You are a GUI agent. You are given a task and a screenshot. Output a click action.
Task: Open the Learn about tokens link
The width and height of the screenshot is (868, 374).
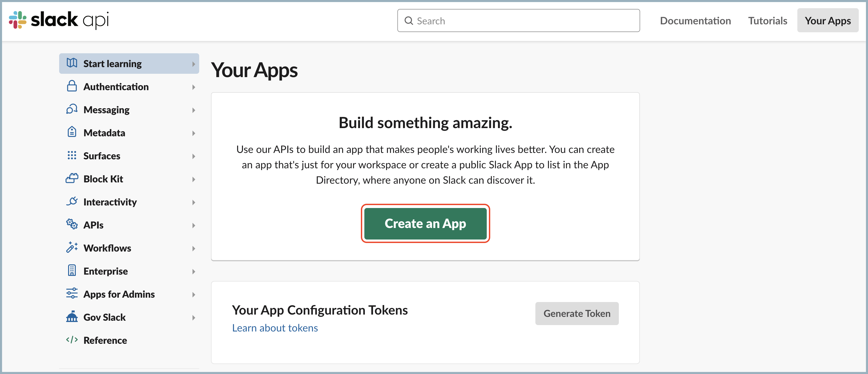[x=275, y=328]
